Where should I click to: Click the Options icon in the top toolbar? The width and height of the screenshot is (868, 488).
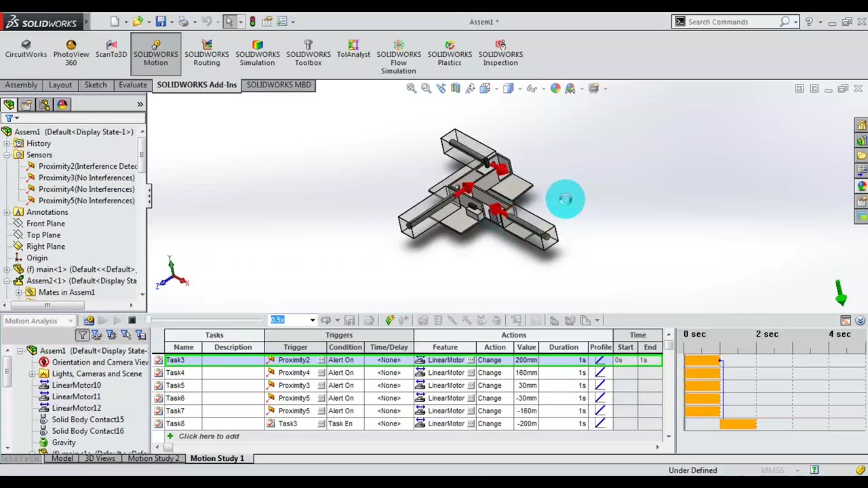tap(282, 22)
